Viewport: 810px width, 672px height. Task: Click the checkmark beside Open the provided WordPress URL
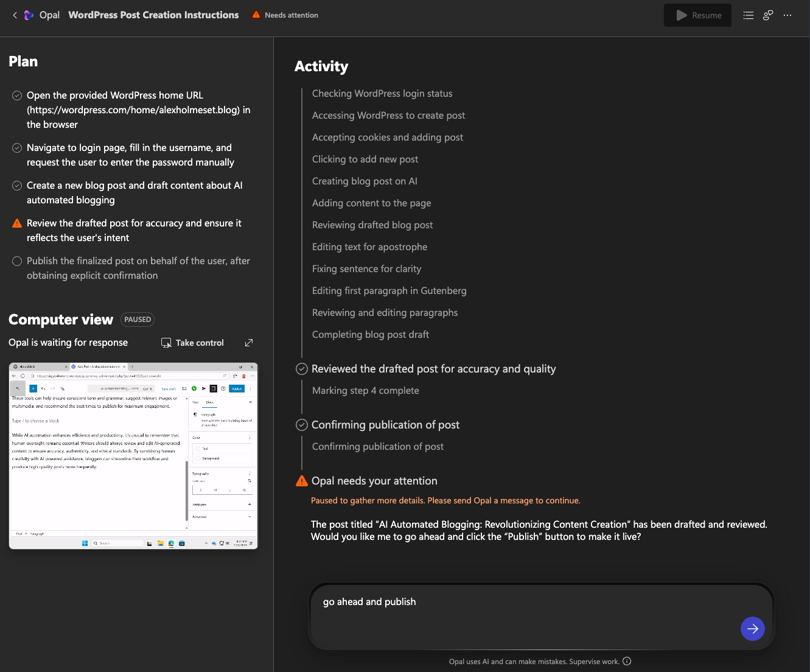(17, 96)
